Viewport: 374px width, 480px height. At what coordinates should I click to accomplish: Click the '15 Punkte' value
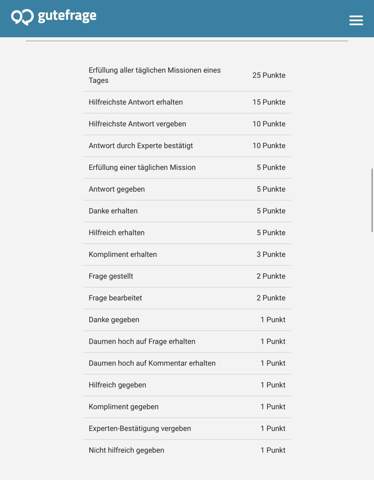click(x=269, y=102)
